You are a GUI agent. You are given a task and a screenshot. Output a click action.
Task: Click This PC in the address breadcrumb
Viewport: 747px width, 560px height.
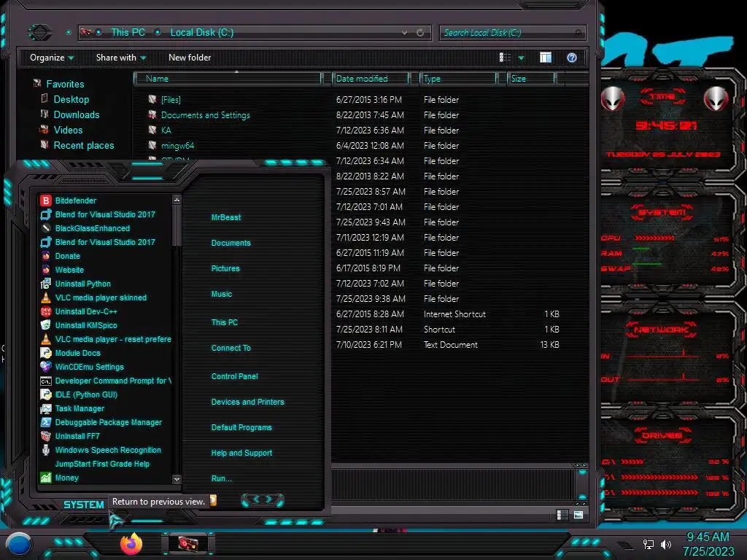[x=128, y=32]
